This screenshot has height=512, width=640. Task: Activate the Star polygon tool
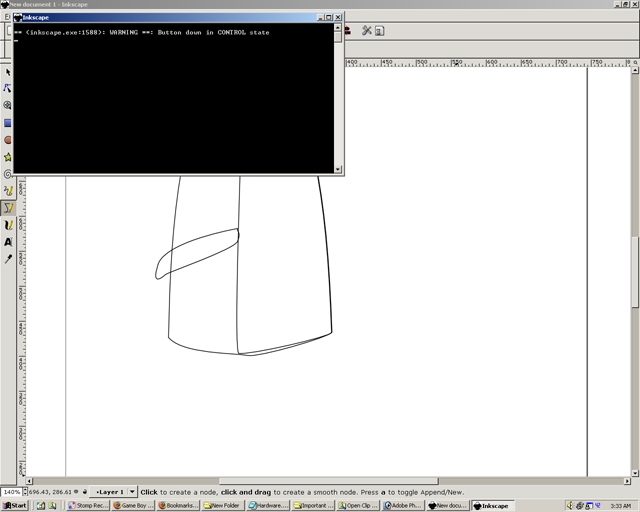coord(8,157)
